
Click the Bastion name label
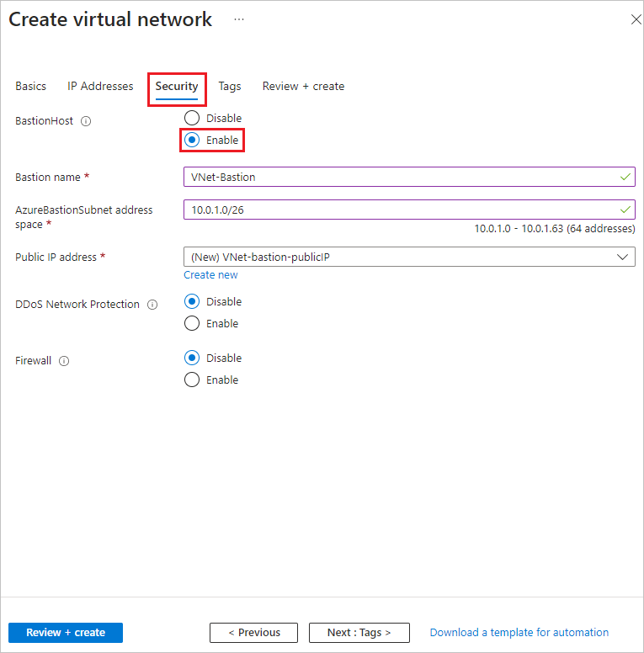click(47, 178)
